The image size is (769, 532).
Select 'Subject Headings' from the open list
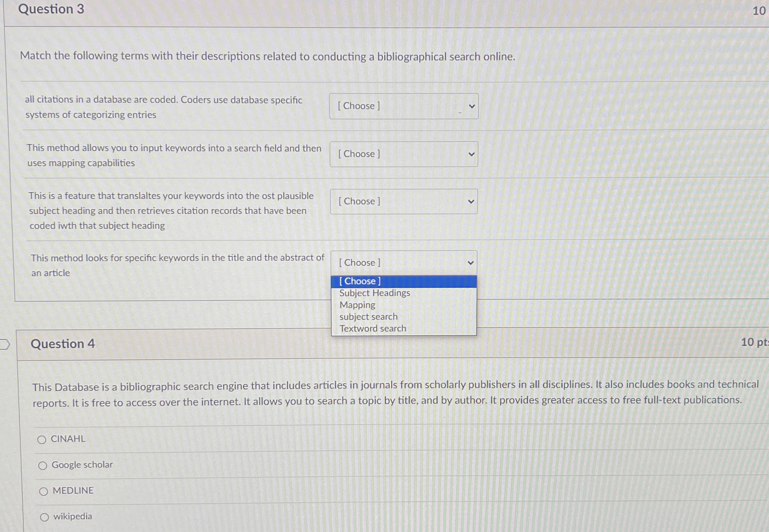[x=374, y=293]
